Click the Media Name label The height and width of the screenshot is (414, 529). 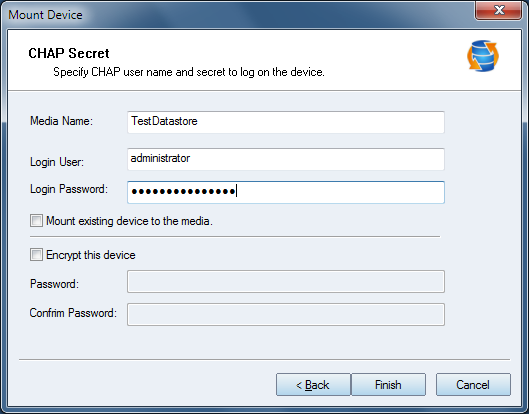click(x=61, y=121)
